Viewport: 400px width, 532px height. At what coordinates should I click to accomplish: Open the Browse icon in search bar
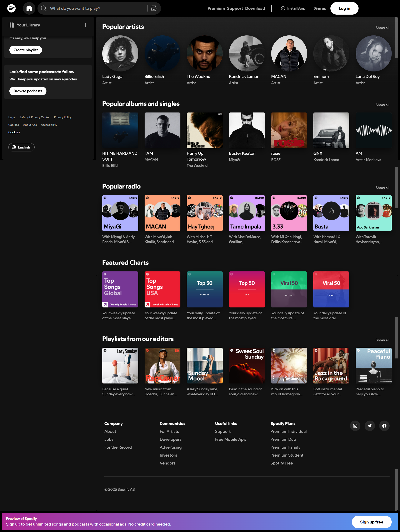(x=154, y=8)
